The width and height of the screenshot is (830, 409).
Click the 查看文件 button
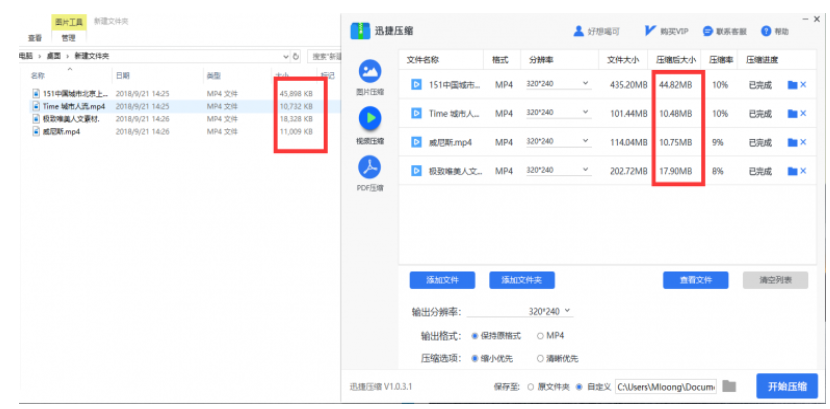coord(696,280)
